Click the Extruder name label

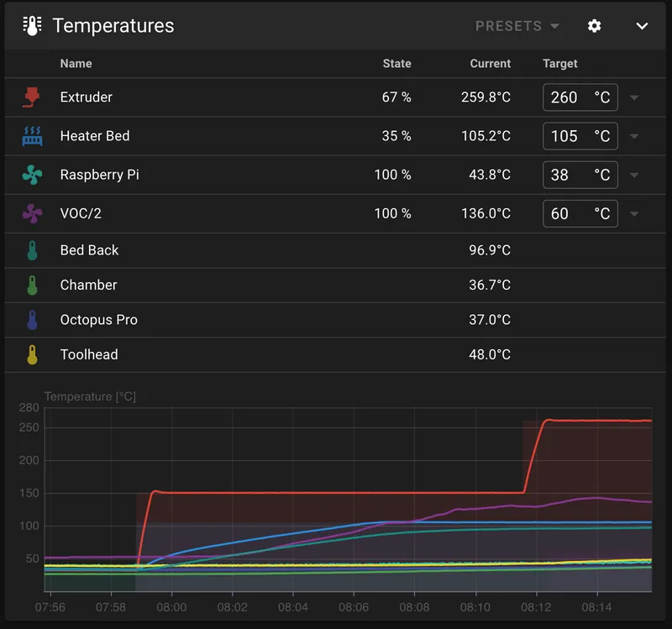[x=87, y=97]
